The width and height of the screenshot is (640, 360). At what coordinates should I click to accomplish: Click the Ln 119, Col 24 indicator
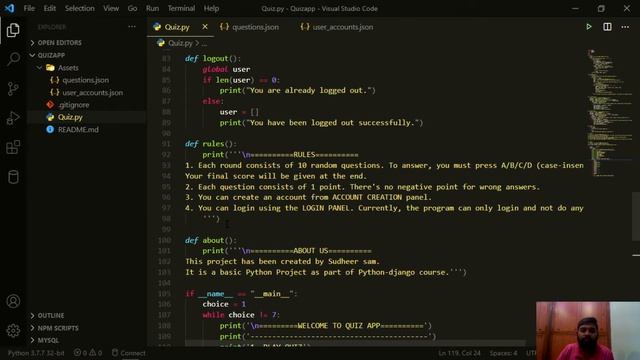click(x=459, y=353)
